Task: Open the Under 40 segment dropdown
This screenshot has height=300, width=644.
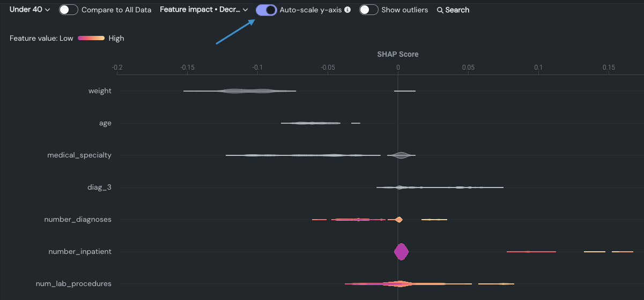Action: click(30, 10)
